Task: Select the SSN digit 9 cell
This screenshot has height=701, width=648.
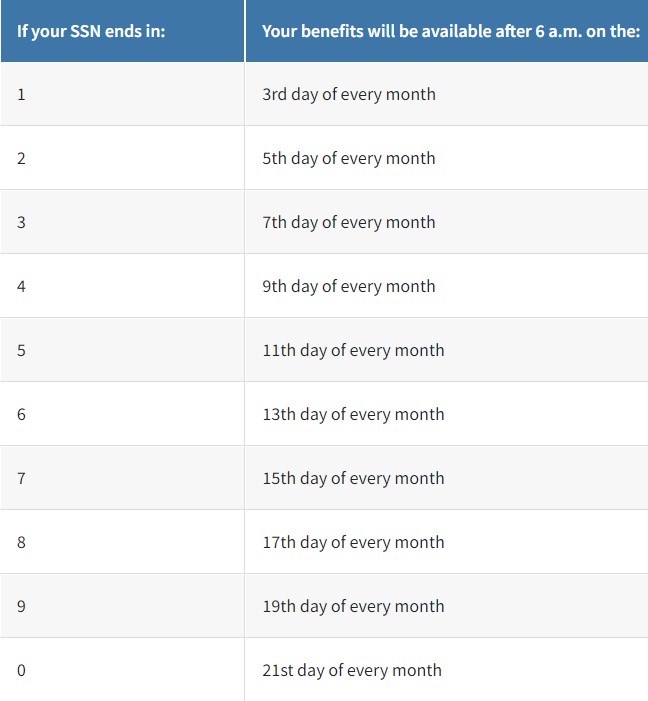Action: (122, 606)
